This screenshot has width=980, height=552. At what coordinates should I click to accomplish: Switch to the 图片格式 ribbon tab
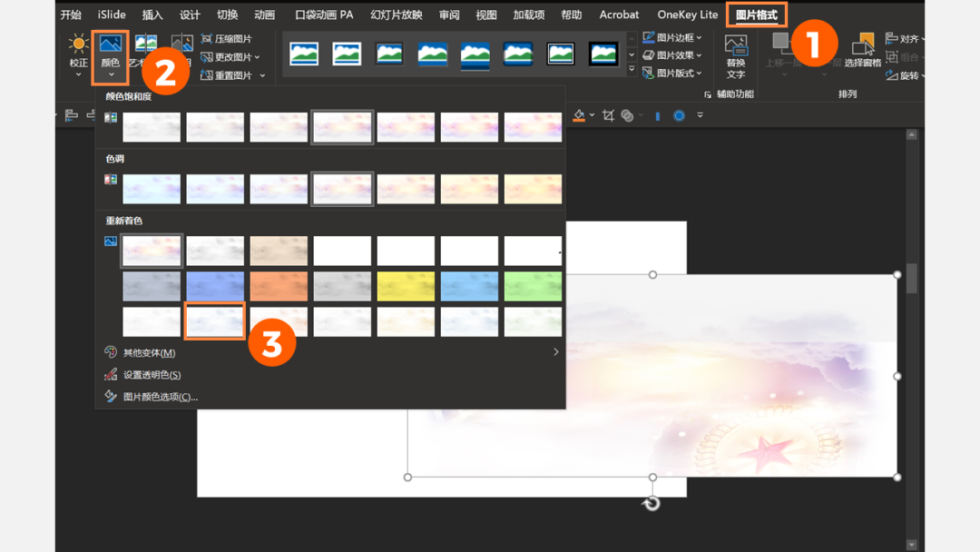[756, 15]
